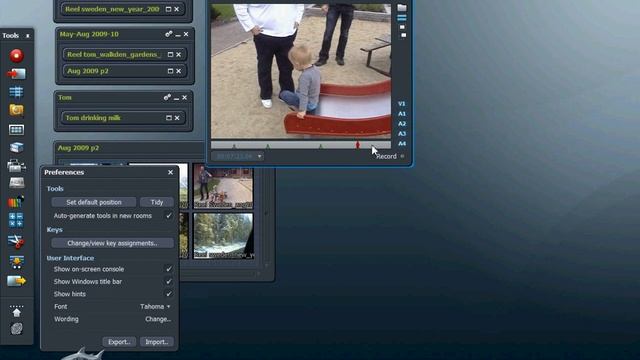Click small icon next to Record label
This screenshot has width=640, height=360.
[402, 156]
